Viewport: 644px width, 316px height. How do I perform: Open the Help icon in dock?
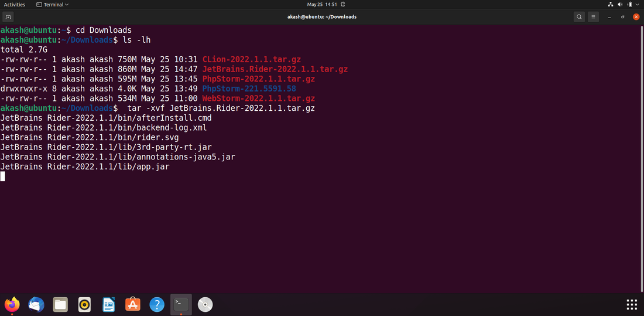[157, 304]
